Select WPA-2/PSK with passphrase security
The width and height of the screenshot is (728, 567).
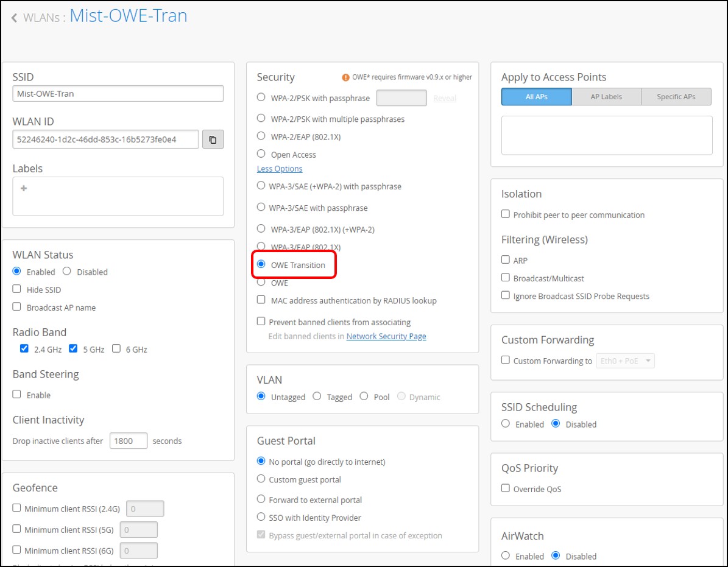pyautogui.click(x=261, y=97)
